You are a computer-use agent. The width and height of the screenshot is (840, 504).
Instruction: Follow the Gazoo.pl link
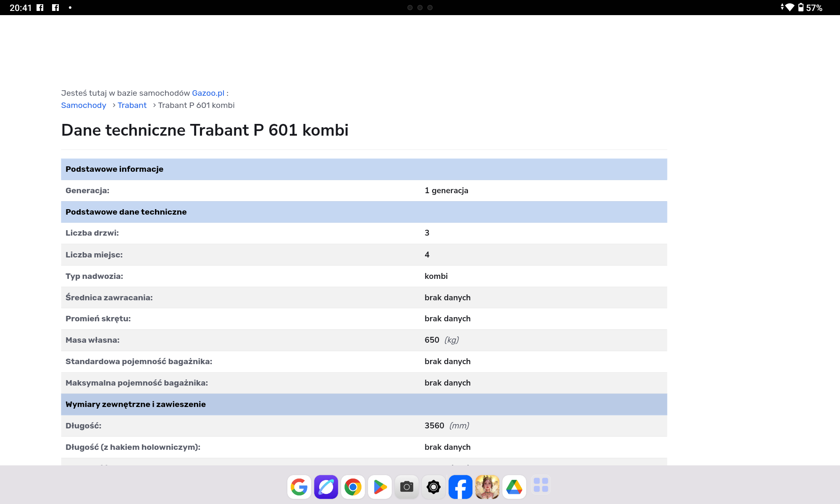[208, 93]
